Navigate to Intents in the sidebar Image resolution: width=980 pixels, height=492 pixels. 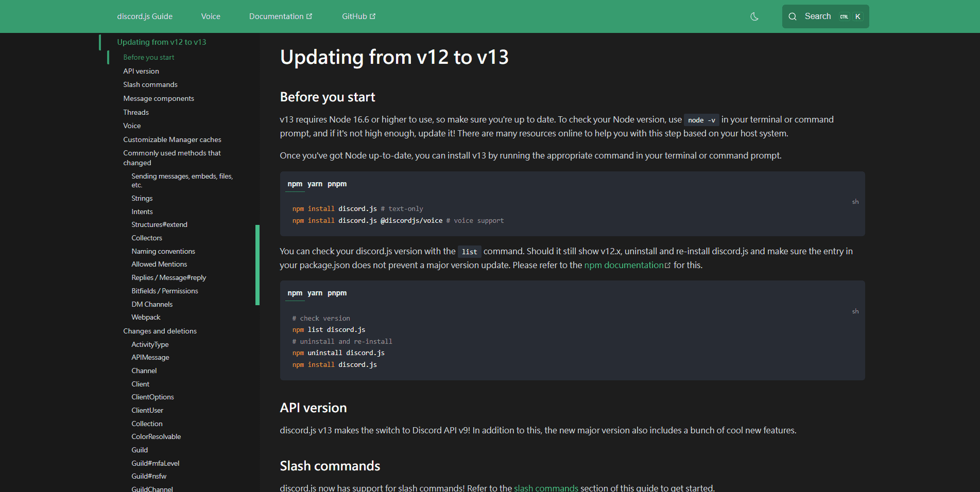[x=142, y=212]
